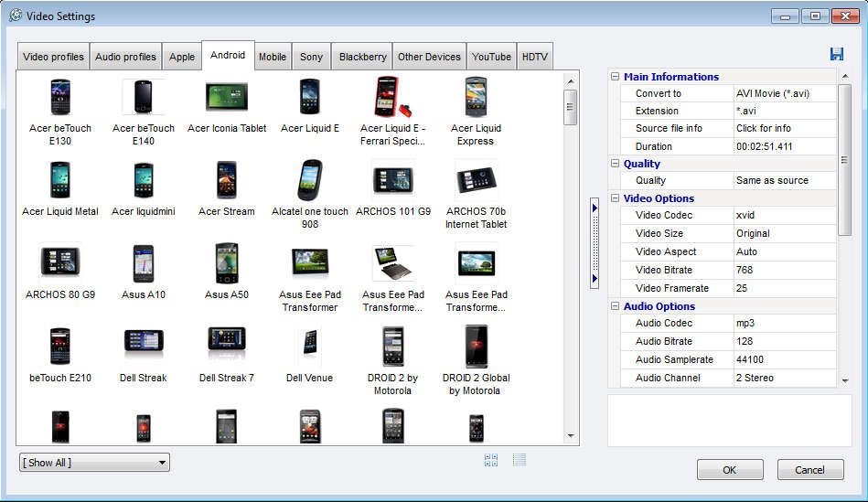Image resolution: width=868 pixels, height=502 pixels.
Task: Collapse the Audio Options section
Action: coord(616,306)
